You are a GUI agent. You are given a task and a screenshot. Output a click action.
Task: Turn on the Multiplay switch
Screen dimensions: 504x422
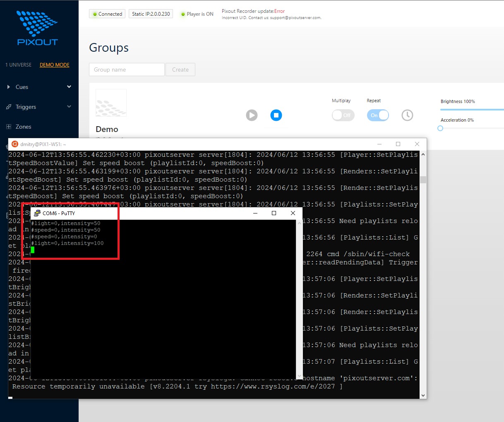pos(343,115)
